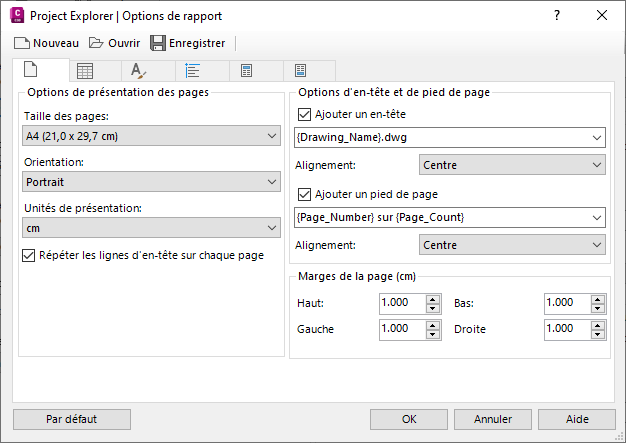Expand the 'Unités de présentation' combo box

tap(273, 228)
